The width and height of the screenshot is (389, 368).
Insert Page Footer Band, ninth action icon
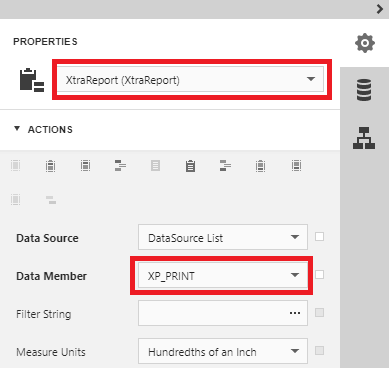pyautogui.click(x=296, y=165)
